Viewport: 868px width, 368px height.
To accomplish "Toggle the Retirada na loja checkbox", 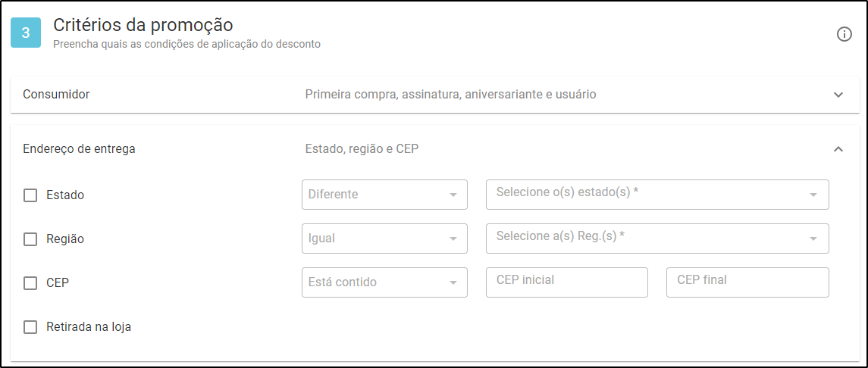I will point(30,327).
